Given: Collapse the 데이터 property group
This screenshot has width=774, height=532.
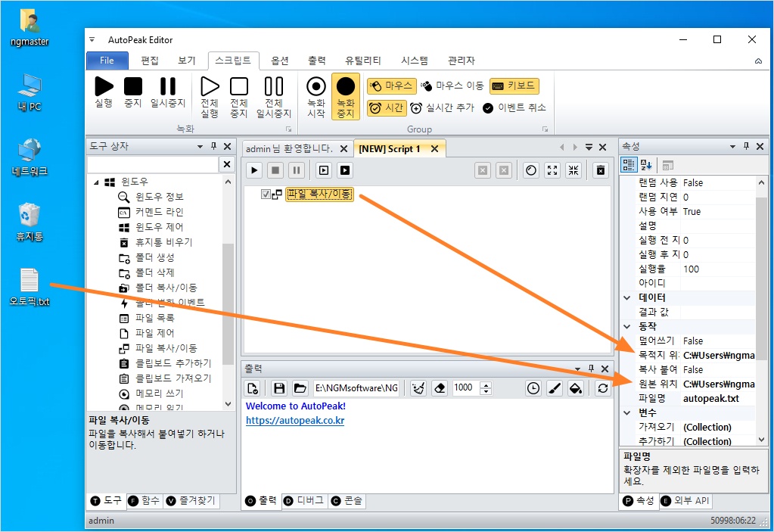Looking at the screenshot, I should pos(627,297).
